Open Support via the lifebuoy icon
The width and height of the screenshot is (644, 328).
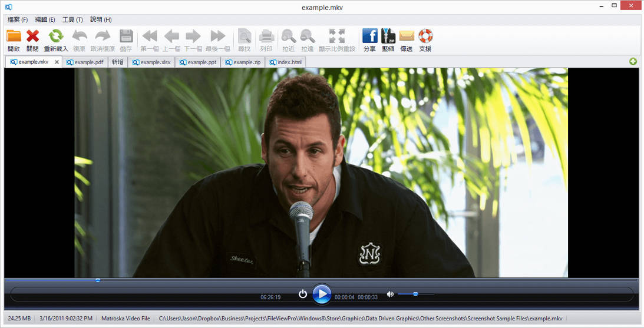click(425, 37)
